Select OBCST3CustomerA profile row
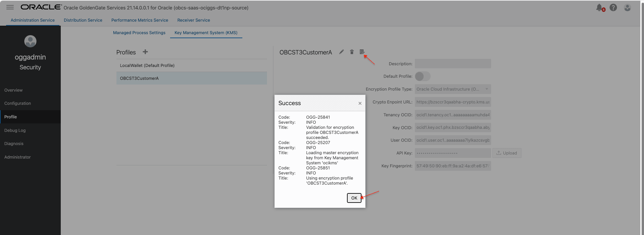Image resolution: width=644 pixels, height=235 pixels. tap(191, 78)
